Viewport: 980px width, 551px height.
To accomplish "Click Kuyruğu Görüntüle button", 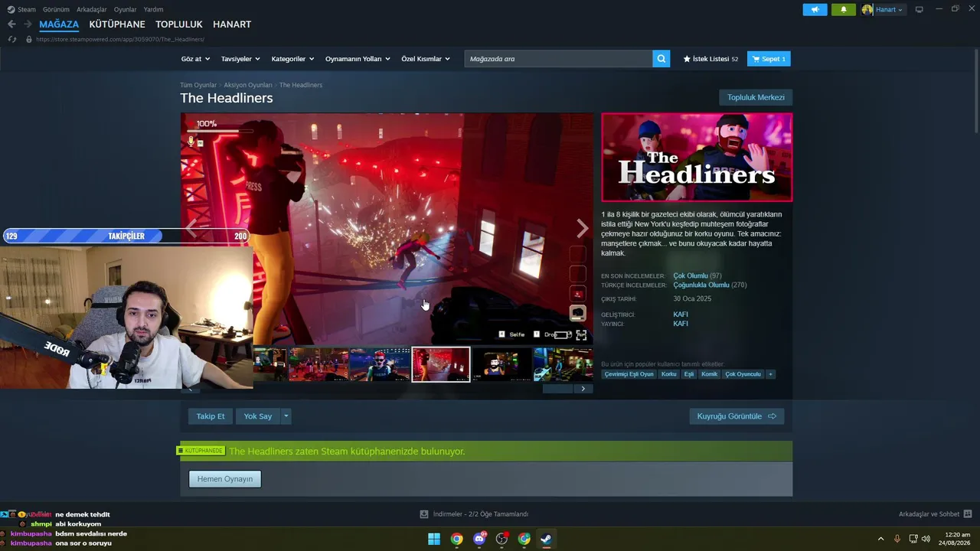I will click(737, 416).
